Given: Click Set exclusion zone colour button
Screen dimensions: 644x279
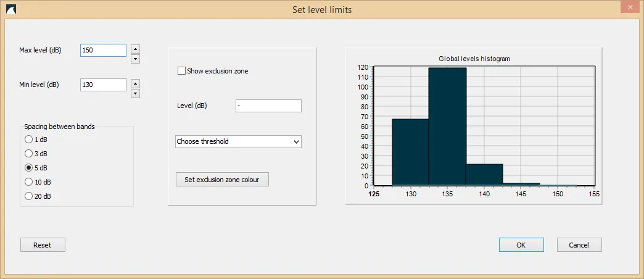Looking at the screenshot, I should (222, 180).
